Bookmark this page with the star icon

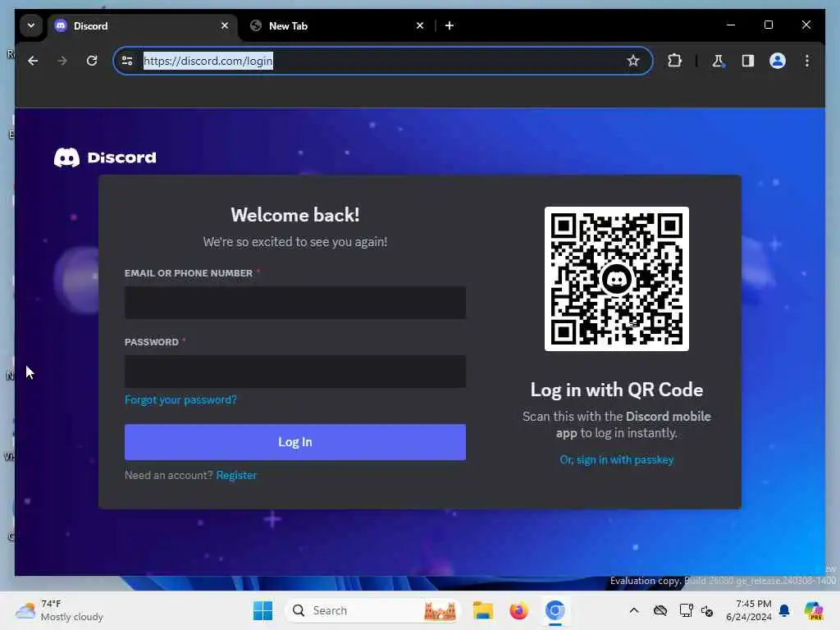coord(633,61)
